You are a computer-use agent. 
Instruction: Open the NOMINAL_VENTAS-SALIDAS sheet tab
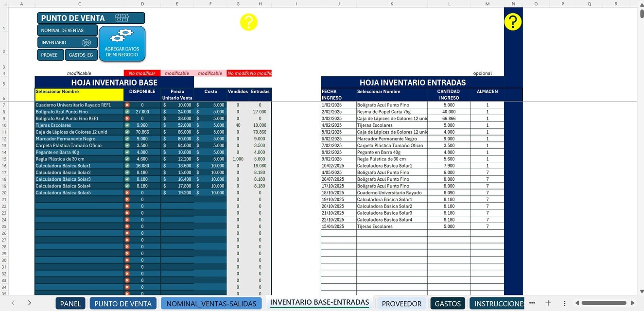[211, 304]
